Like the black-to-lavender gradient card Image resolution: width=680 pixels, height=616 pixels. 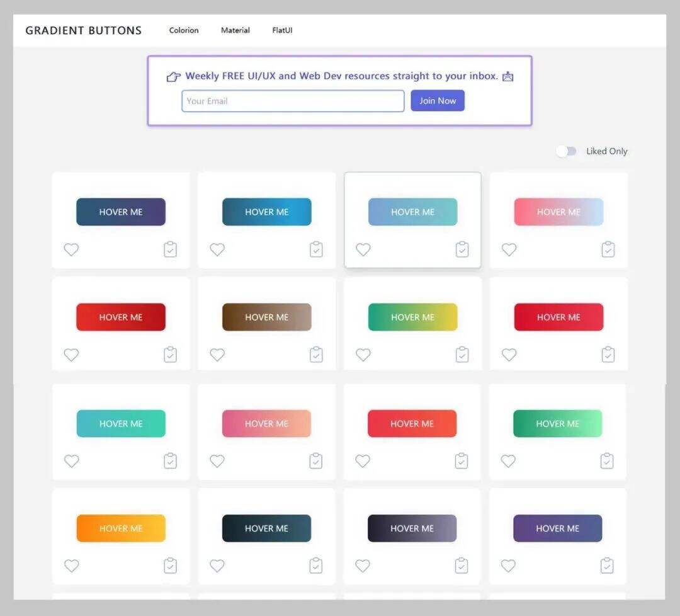click(363, 566)
